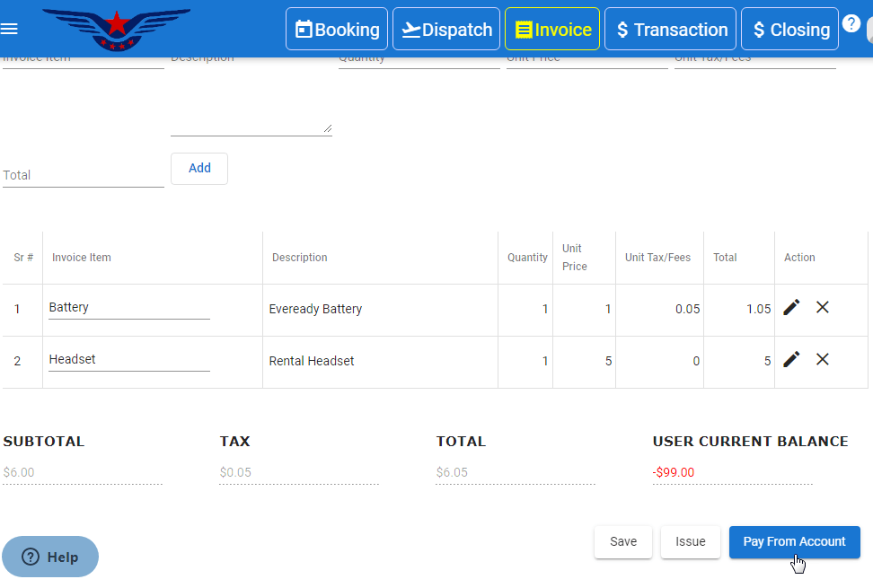Image resolution: width=873 pixels, height=588 pixels.
Task: Select the Invoice tab
Action: click(552, 29)
